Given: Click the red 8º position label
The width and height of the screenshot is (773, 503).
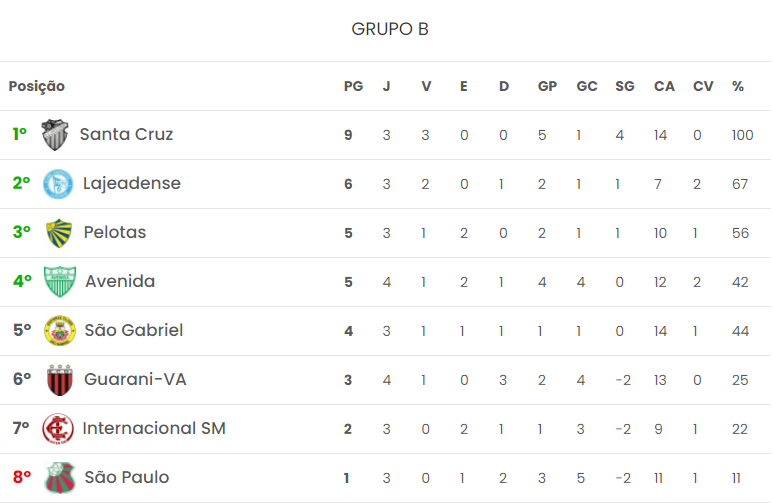Looking at the screenshot, I should coord(21,477).
